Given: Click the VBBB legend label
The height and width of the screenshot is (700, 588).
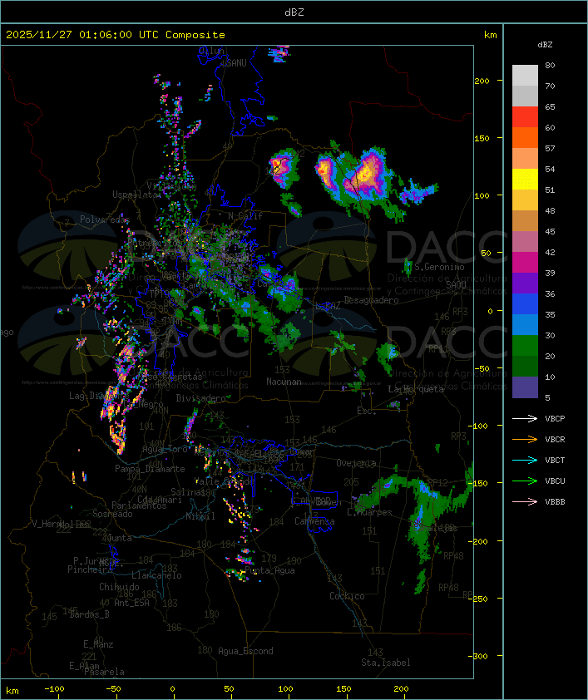Looking at the screenshot, I should [x=555, y=501].
